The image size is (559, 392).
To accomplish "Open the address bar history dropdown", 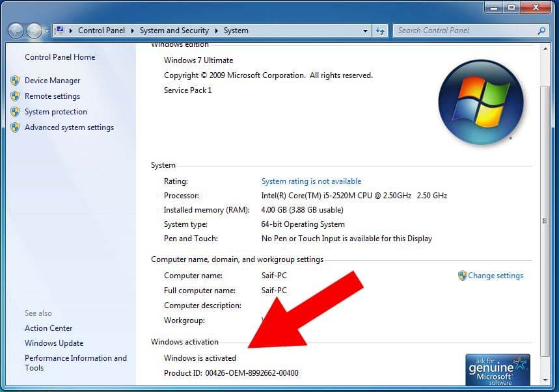I will 365,31.
